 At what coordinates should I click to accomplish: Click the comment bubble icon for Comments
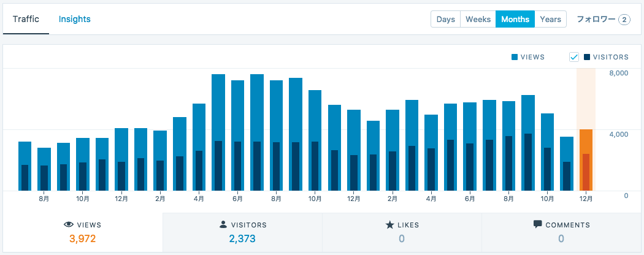(x=538, y=225)
